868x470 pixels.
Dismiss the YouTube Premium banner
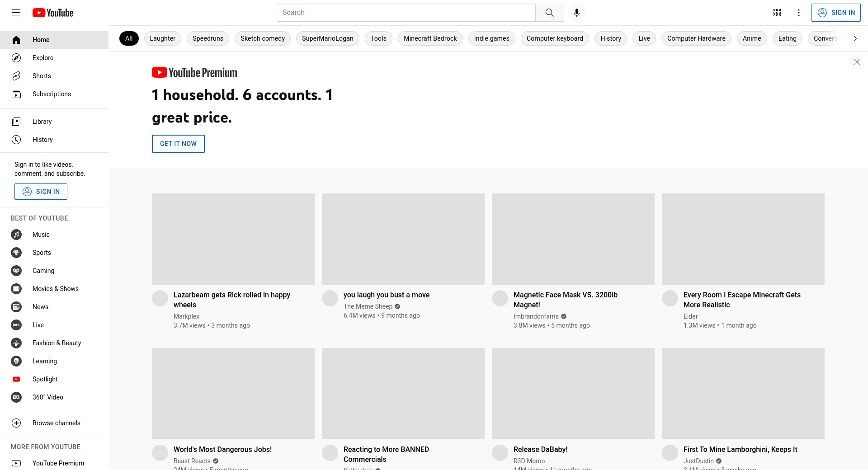[856, 62]
